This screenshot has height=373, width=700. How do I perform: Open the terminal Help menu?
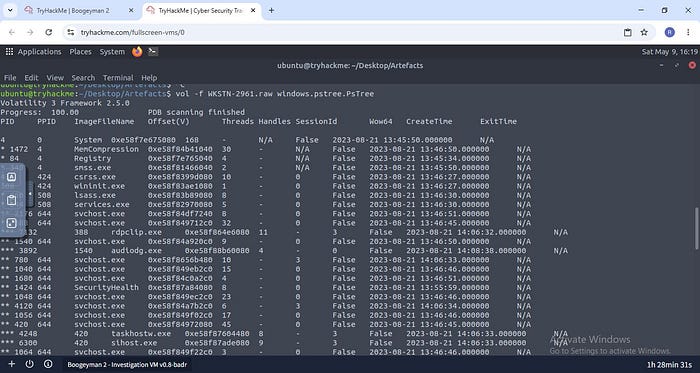pos(149,78)
